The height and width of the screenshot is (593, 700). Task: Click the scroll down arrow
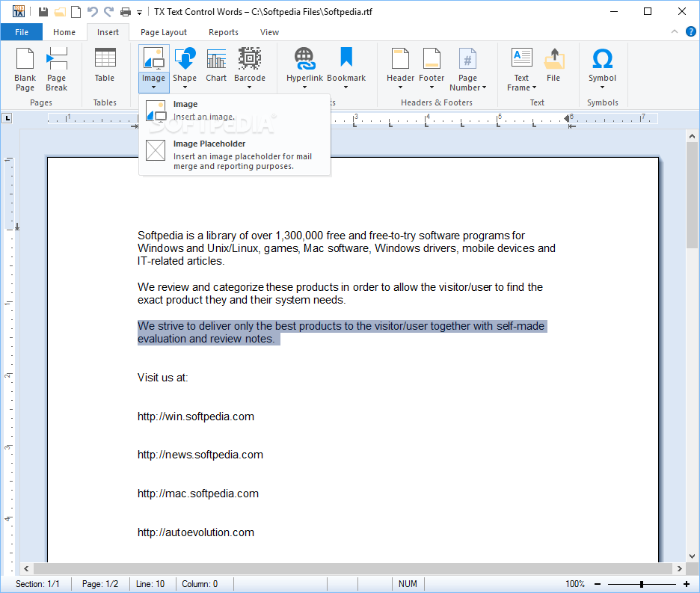(692, 556)
